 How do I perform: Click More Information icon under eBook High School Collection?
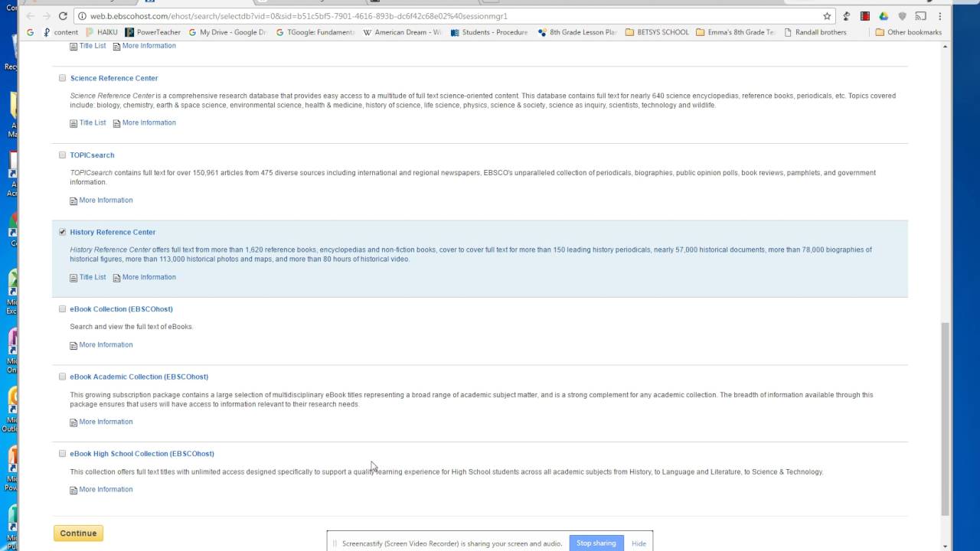pyautogui.click(x=73, y=490)
